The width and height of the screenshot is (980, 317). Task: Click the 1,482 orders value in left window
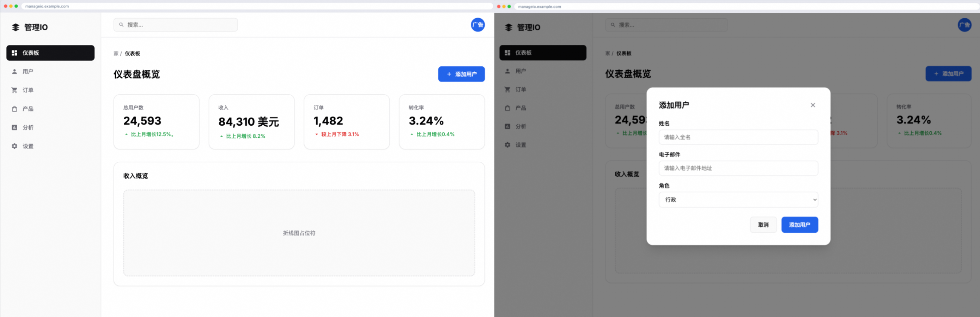pos(328,121)
